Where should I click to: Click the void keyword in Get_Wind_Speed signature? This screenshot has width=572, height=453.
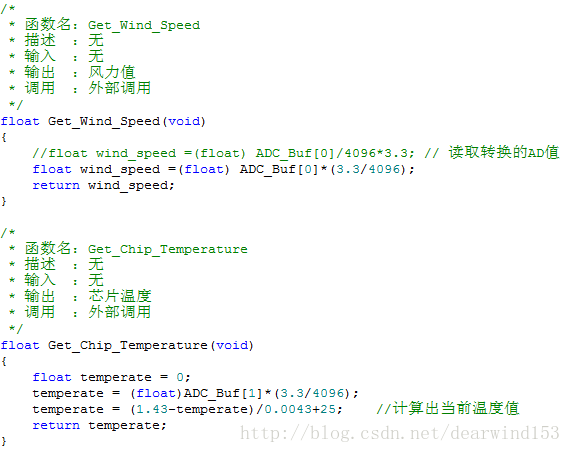click(184, 121)
